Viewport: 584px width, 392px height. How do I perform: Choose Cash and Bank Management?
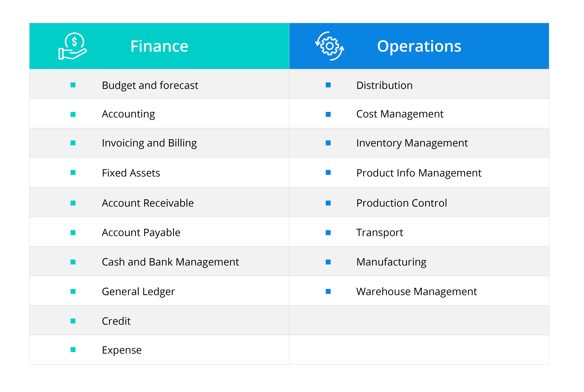tap(170, 262)
